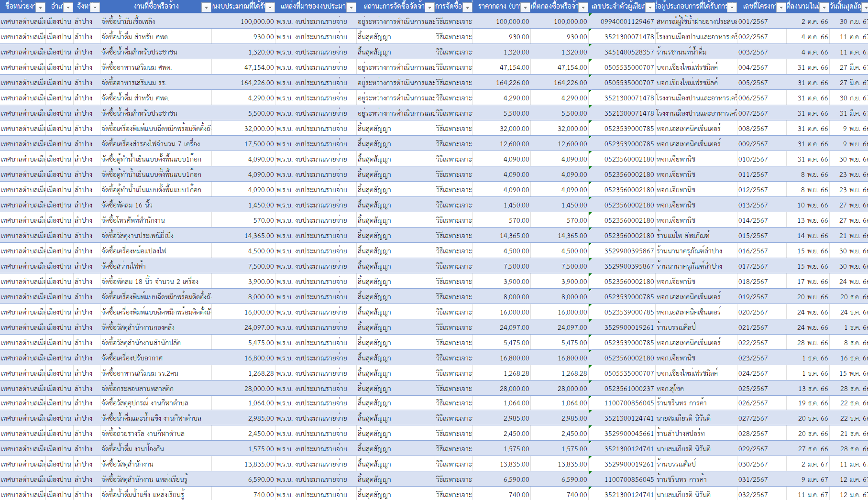Open the เลขประจำตัวผู้เสียภาษี filter dropdown
Screen dimensions: 868x500
pyautogui.click(x=650, y=7)
